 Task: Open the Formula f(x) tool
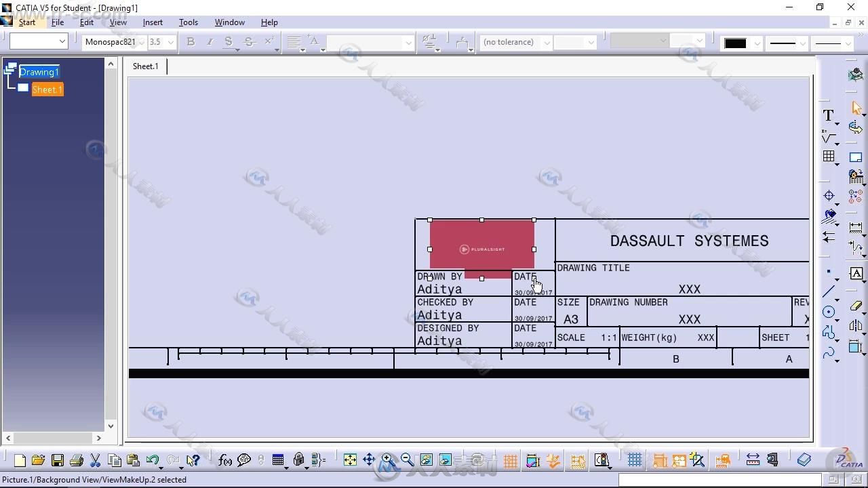pos(225,460)
